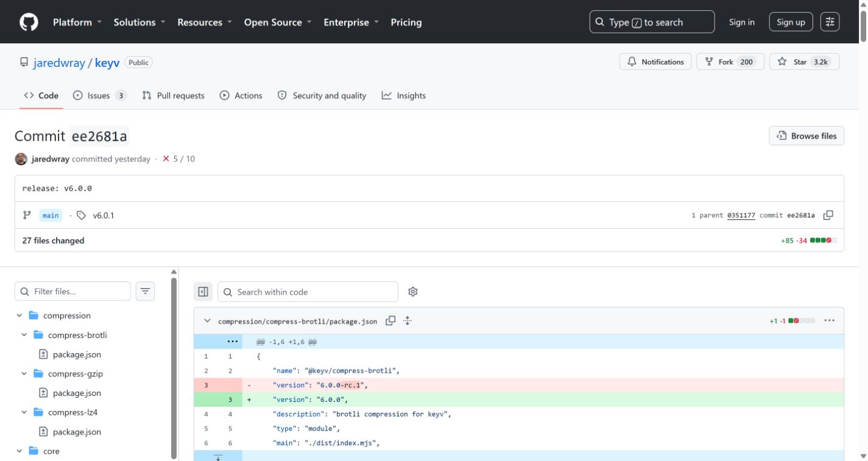Focus the Search within code field
868x461 pixels.
pyautogui.click(x=308, y=292)
